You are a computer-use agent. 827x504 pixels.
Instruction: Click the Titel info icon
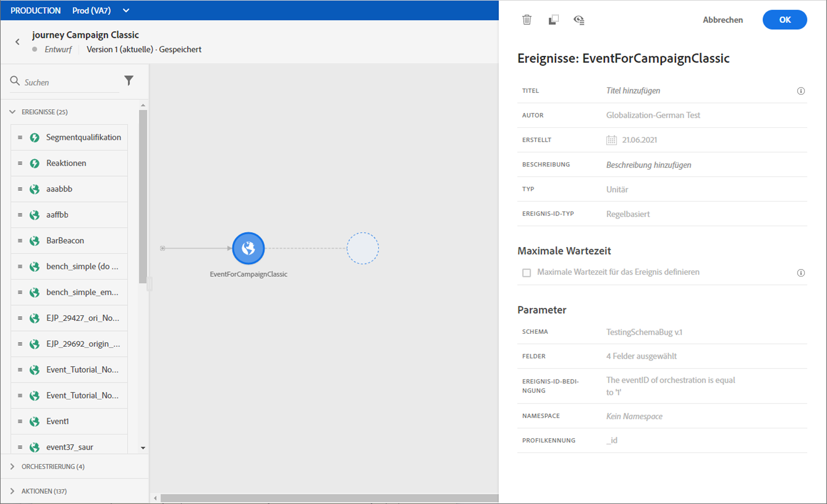coord(801,91)
